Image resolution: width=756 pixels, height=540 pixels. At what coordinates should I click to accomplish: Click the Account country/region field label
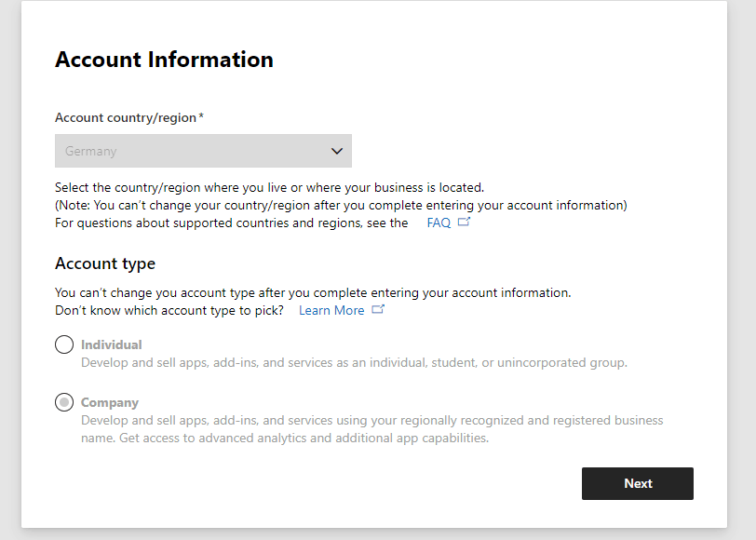point(128,118)
